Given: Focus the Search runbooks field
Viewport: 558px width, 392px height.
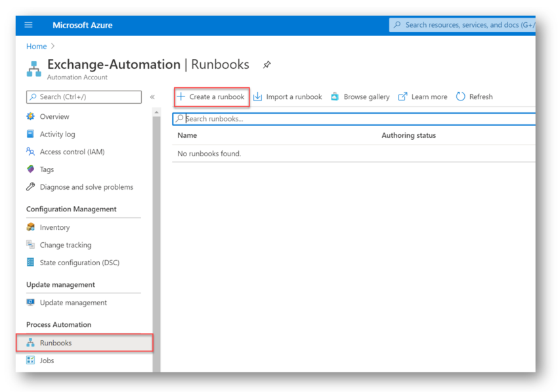Looking at the screenshot, I should pyautogui.click(x=354, y=119).
